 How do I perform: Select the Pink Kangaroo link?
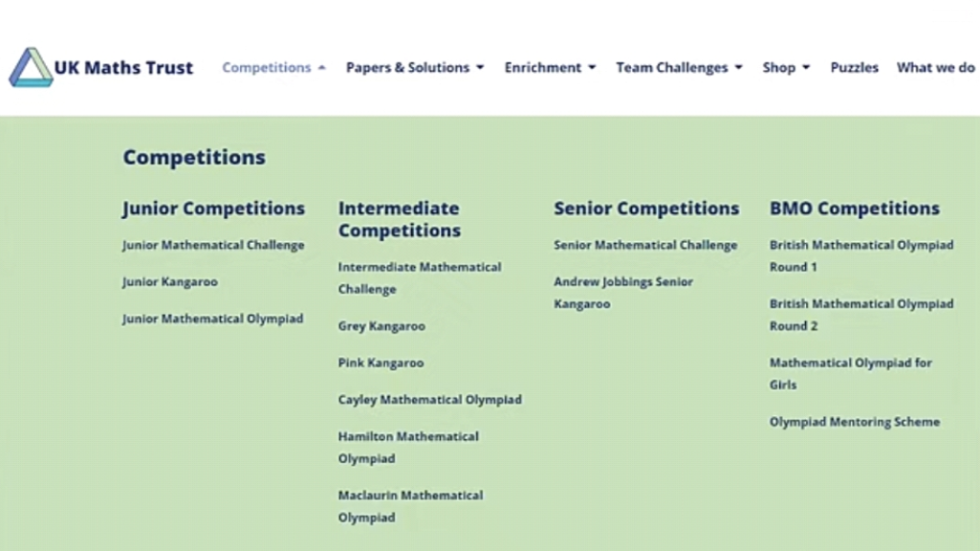(x=381, y=363)
